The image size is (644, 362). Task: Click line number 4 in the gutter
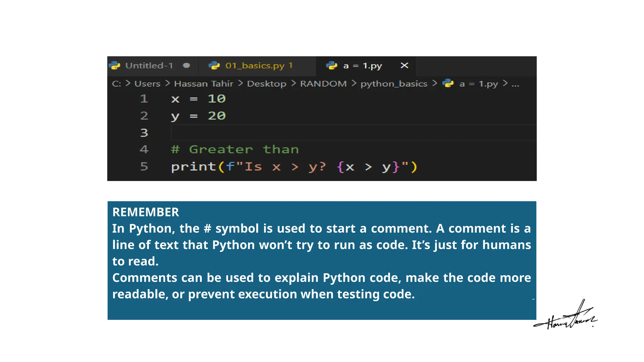click(x=144, y=149)
